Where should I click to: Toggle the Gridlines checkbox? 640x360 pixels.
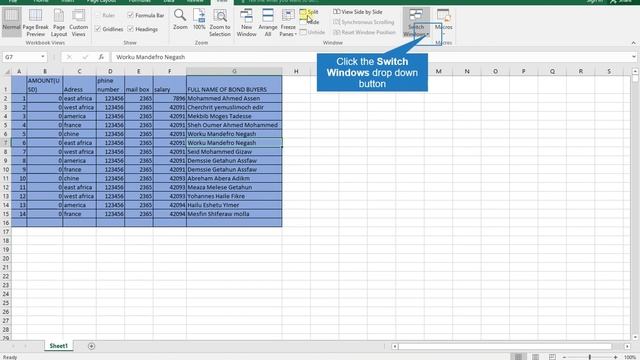coord(109,29)
